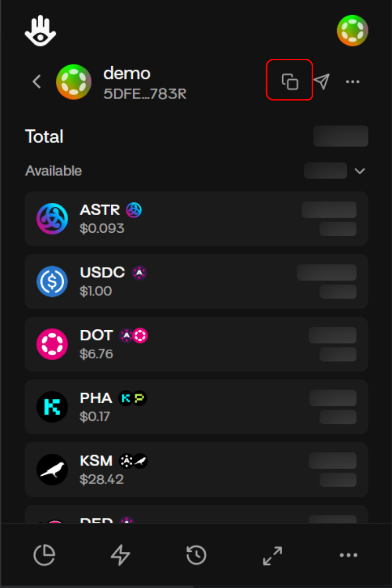
Task: Expand wallet to full screen view
Action: point(272,555)
